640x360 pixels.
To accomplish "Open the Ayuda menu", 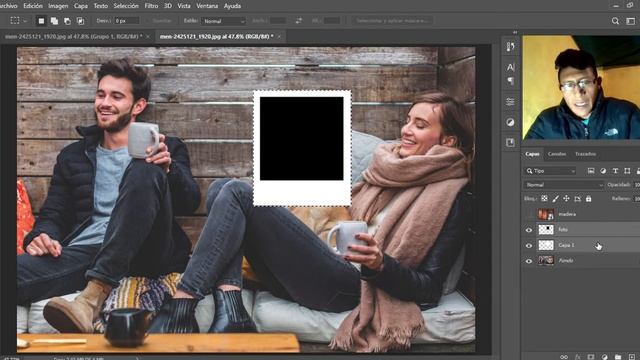I will (x=232, y=6).
